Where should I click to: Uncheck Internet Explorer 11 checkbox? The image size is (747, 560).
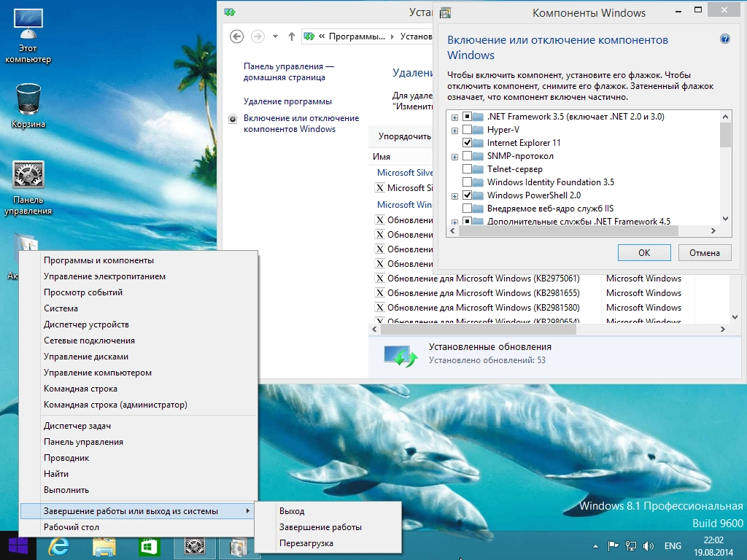click(x=467, y=143)
